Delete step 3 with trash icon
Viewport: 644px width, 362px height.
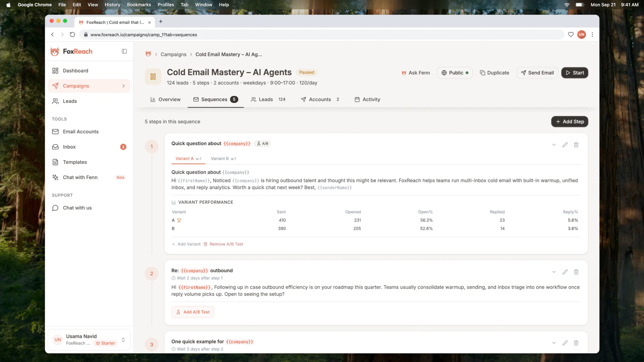click(576, 343)
